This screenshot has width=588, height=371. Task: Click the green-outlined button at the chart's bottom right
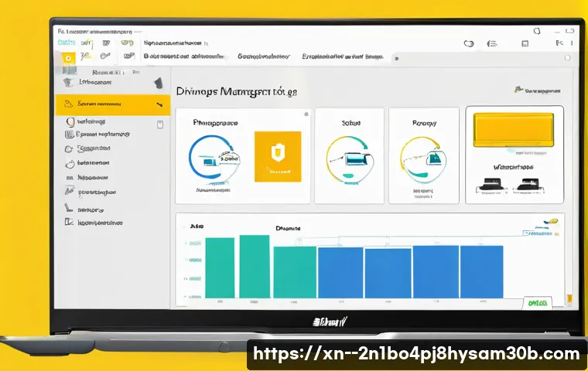coord(536,303)
